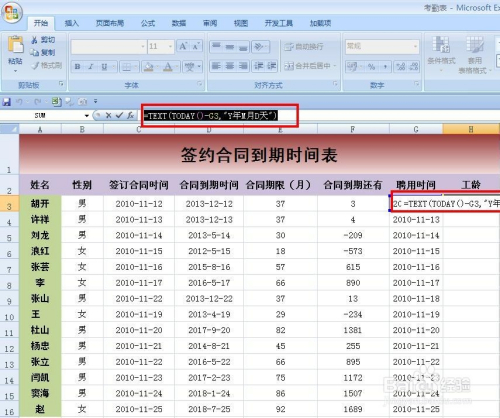The width and height of the screenshot is (500, 418).
Task: Open Insert Function fx dialog
Action: point(130,115)
